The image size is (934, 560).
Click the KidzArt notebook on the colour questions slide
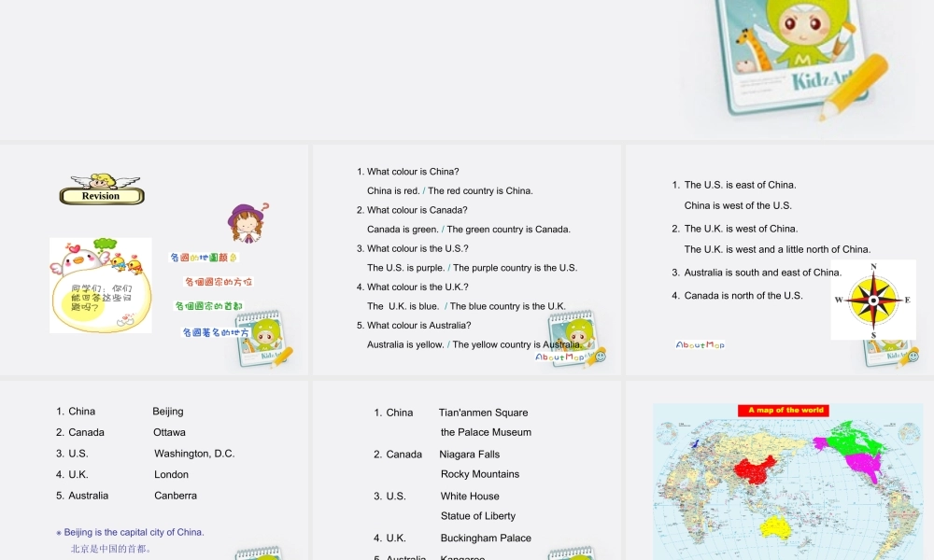575,338
